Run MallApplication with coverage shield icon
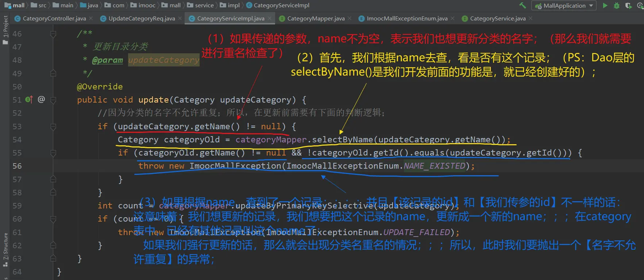Screen dimensions: 644x280 click(x=628, y=5)
